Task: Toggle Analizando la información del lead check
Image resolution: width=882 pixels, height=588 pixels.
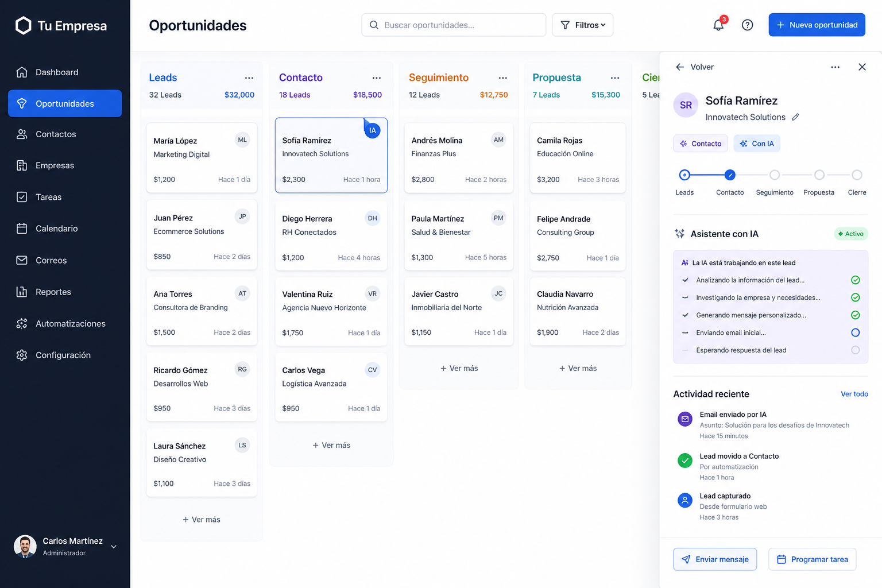Action: click(x=855, y=280)
